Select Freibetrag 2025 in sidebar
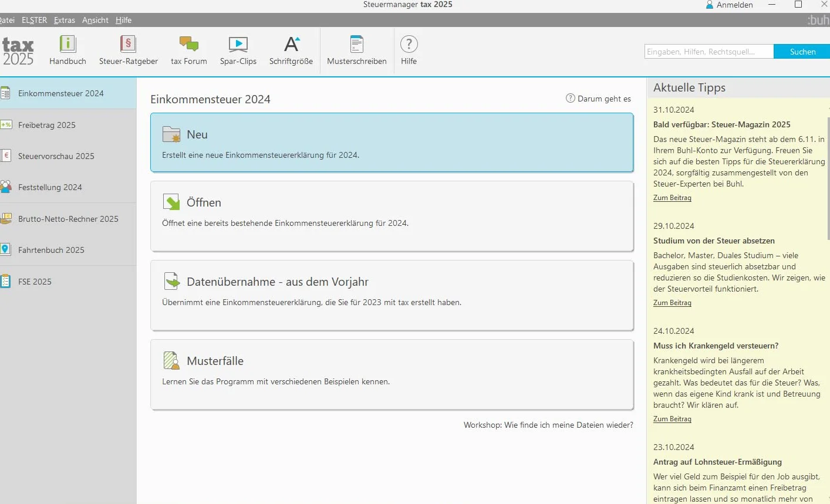 click(68, 125)
